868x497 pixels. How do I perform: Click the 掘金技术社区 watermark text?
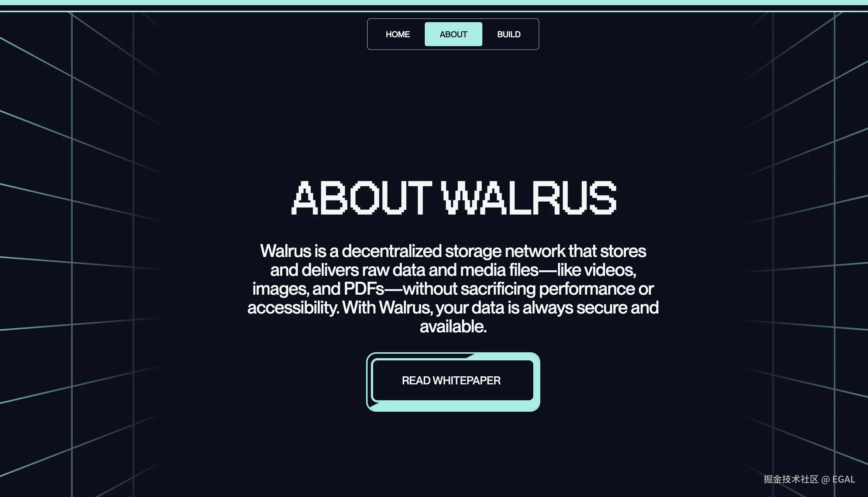(x=791, y=479)
